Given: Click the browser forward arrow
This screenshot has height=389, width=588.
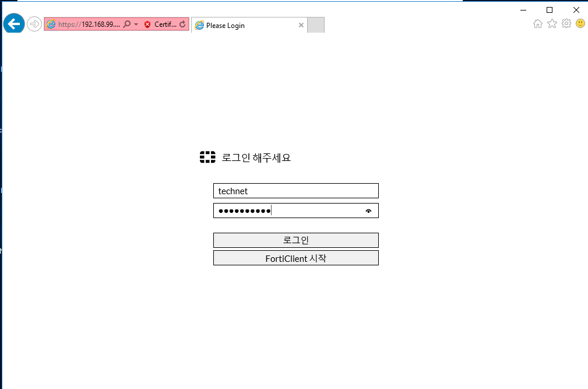Looking at the screenshot, I should [34, 24].
